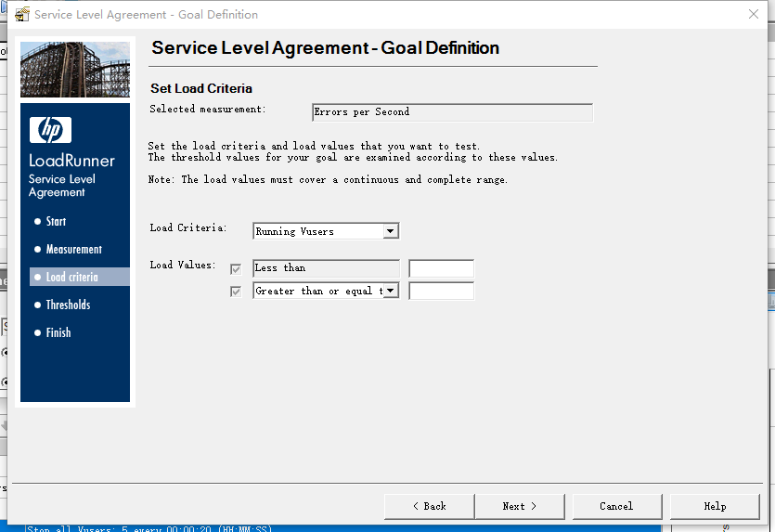Image resolution: width=775 pixels, height=532 pixels.
Task: Toggle the 'Less than' checkbox
Action: [236, 269]
